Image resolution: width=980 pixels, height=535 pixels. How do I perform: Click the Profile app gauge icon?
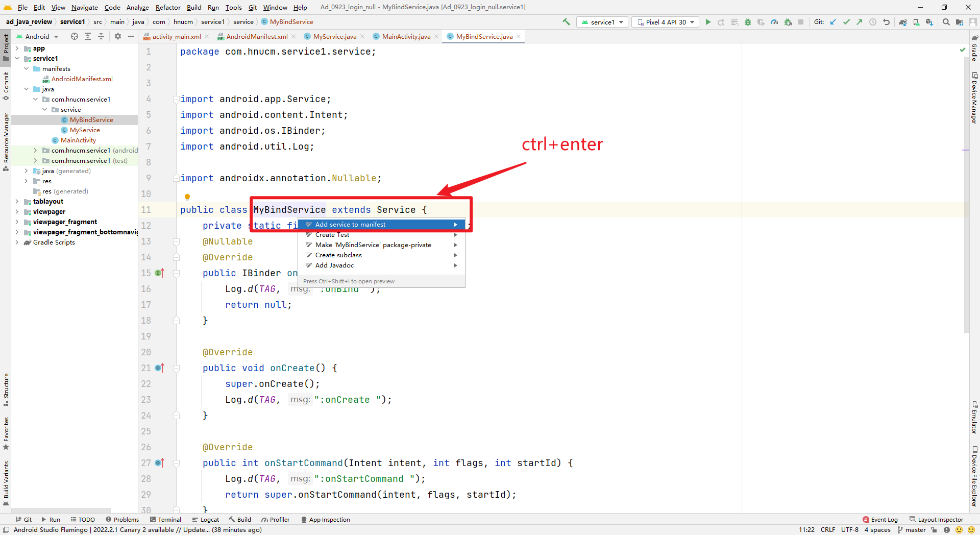coord(774,22)
